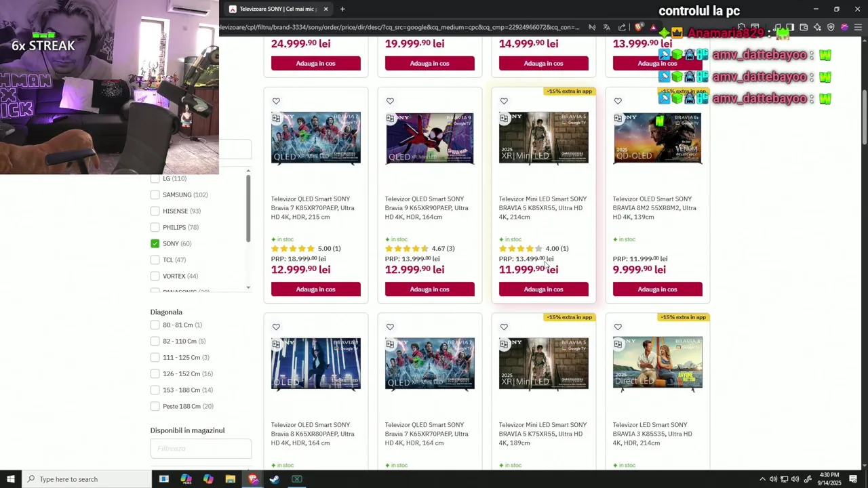Check the VORTEX brand filter
This screenshot has height=488, width=868.
[155, 276]
